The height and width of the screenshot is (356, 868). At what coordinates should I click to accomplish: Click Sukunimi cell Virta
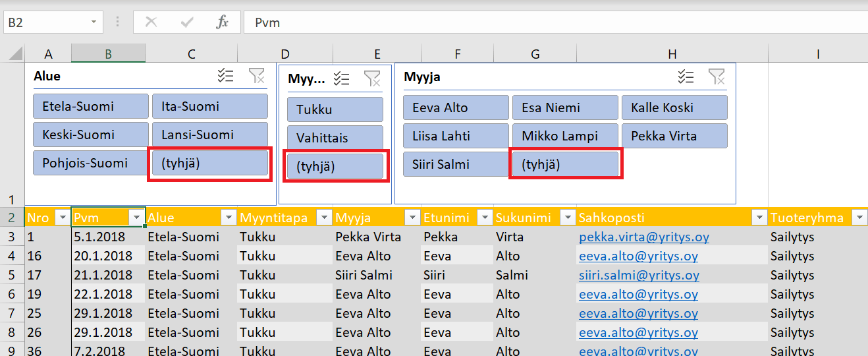pyautogui.click(x=535, y=237)
